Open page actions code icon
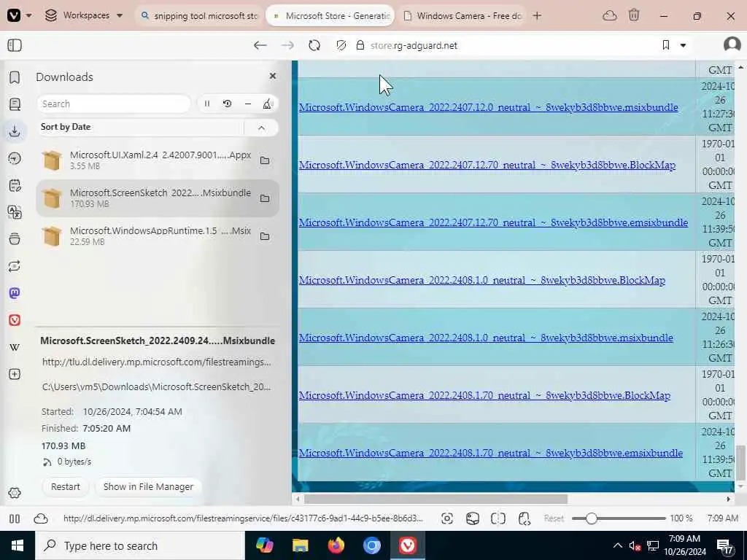 click(x=524, y=518)
